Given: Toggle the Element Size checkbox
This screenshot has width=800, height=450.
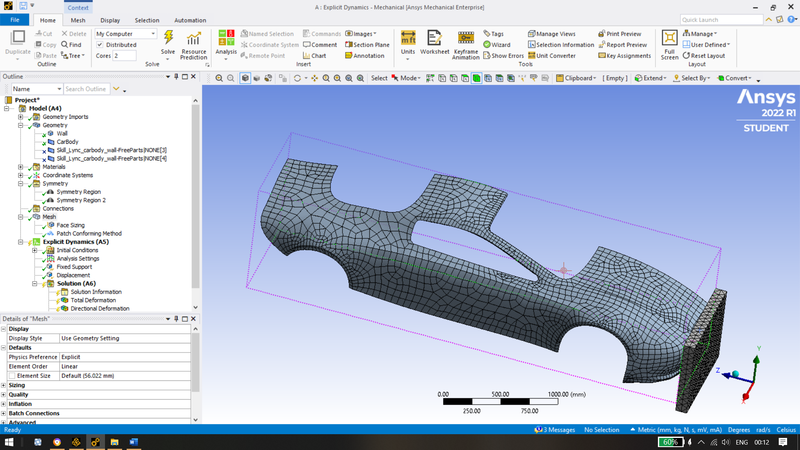Looking at the screenshot, I should (x=12, y=376).
